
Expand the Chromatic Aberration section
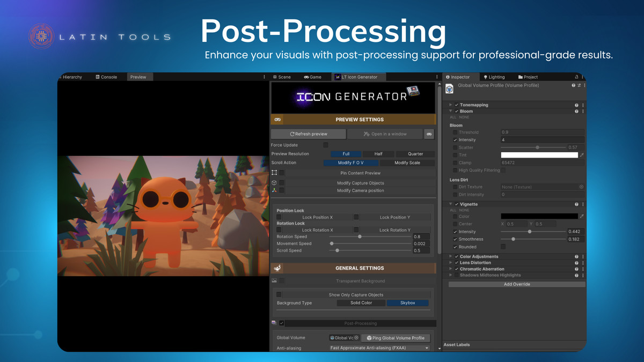point(451,269)
